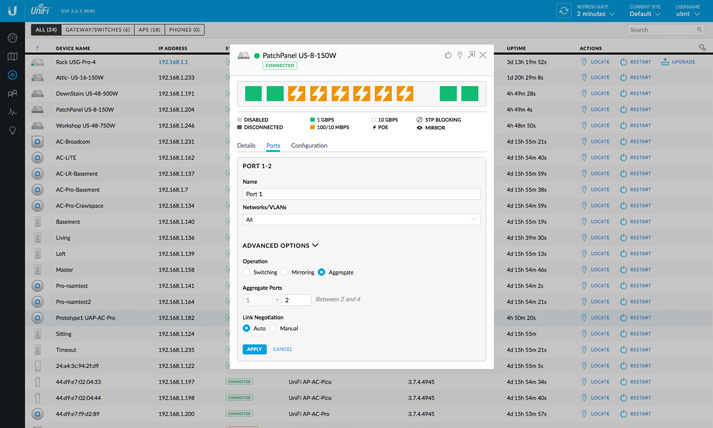Click the refresh icon in top bar
Screen dimensions: 713x428
[564, 11]
